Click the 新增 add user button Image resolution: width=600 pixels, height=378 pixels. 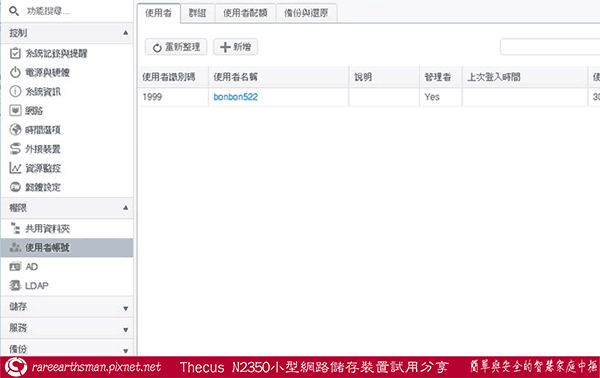[x=235, y=47]
